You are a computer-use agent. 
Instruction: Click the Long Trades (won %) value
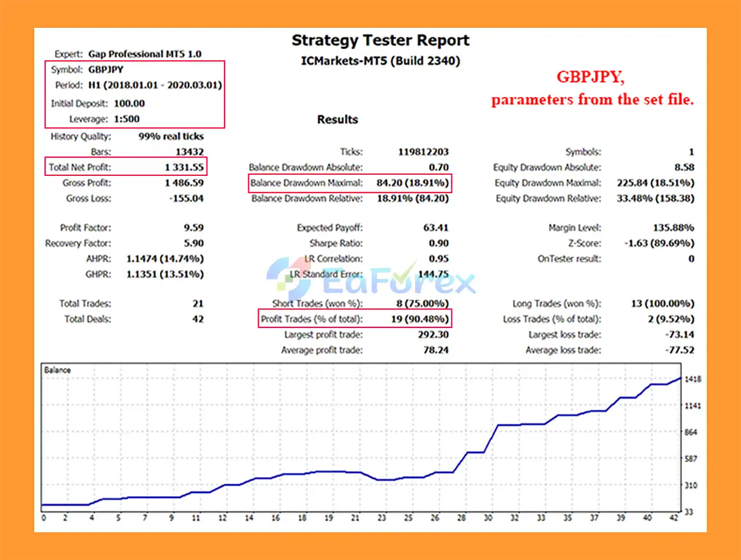pos(662,304)
